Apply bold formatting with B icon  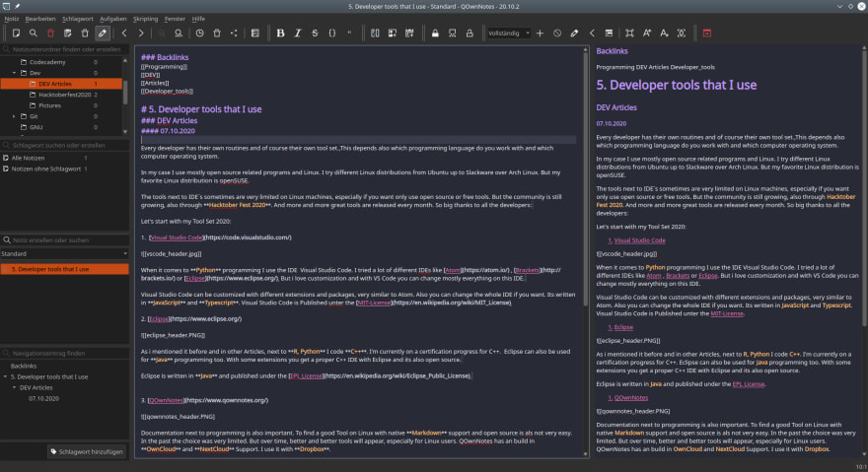(281, 34)
